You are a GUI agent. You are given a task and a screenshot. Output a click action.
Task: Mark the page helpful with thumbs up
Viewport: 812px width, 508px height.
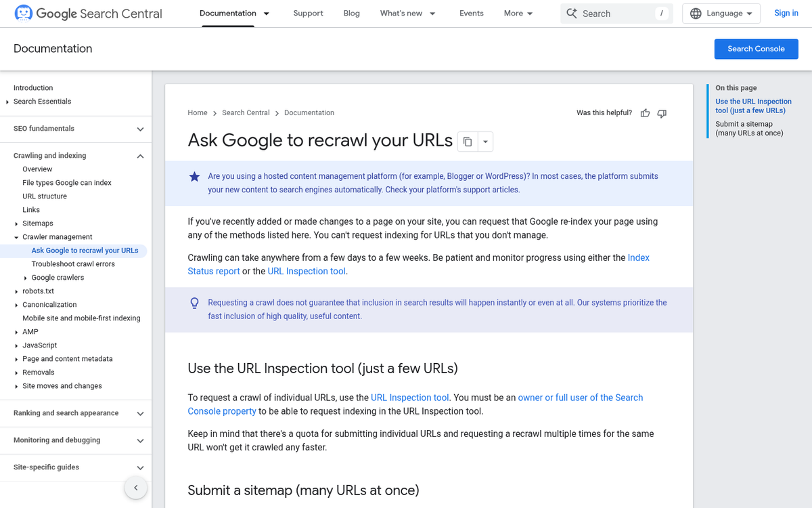point(645,112)
